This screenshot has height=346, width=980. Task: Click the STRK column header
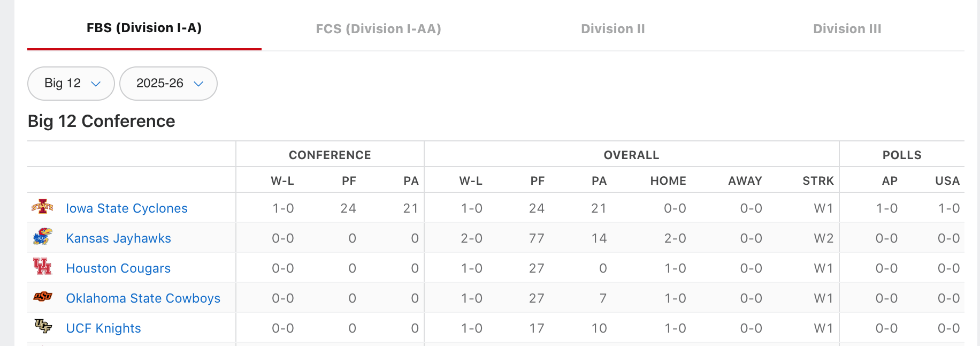click(x=818, y=181)
